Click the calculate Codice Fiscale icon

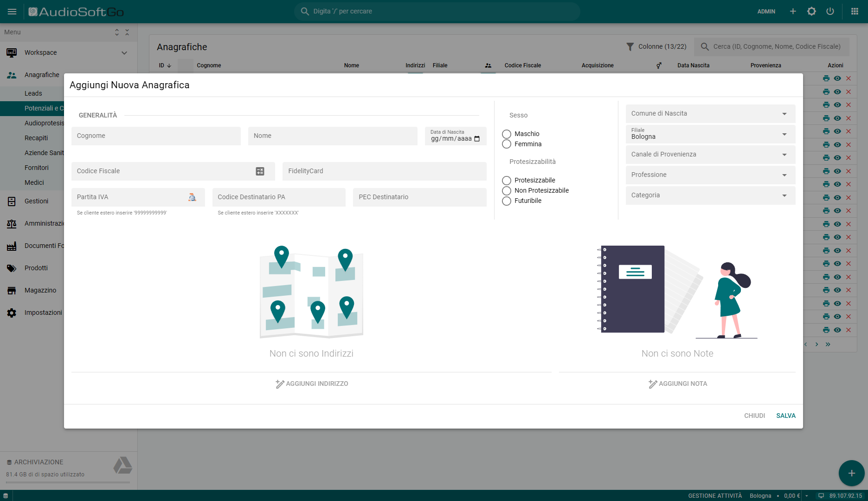(260, 171)
